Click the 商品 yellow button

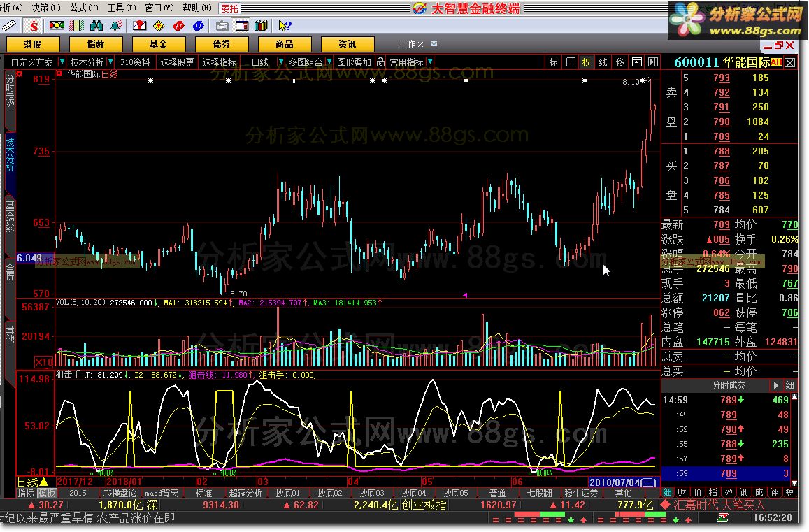tap(285, 44)
